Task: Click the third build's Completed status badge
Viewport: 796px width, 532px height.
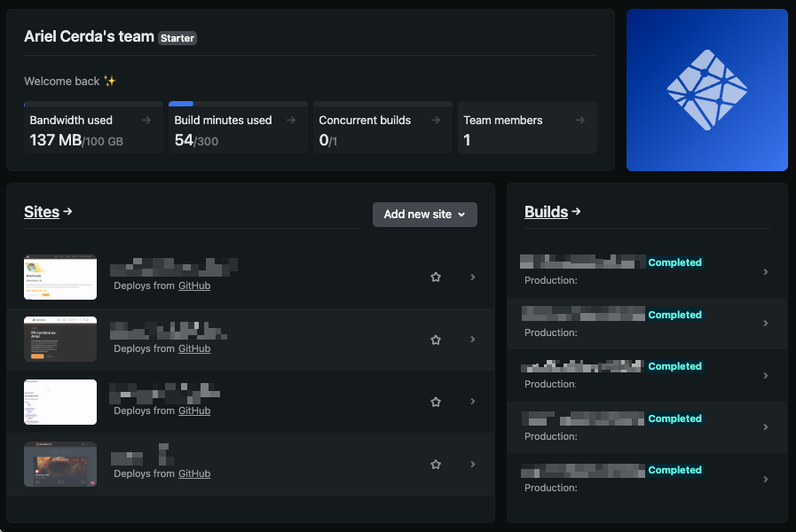Action: pyautogui.click(x=674, y=366)
